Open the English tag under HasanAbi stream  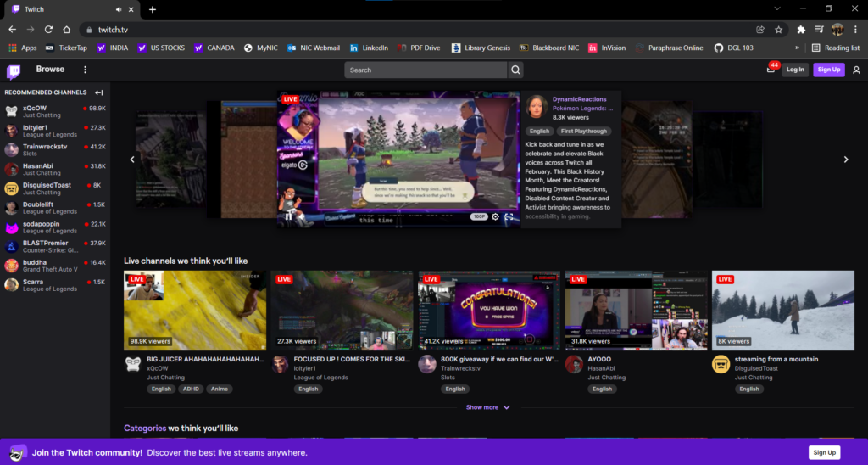[602, 389]
